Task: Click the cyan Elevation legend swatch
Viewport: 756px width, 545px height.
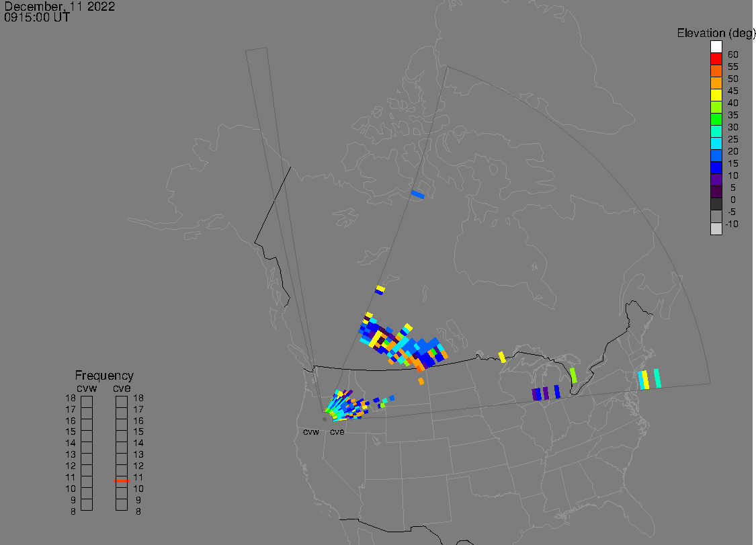Action: tap(716, 144)
